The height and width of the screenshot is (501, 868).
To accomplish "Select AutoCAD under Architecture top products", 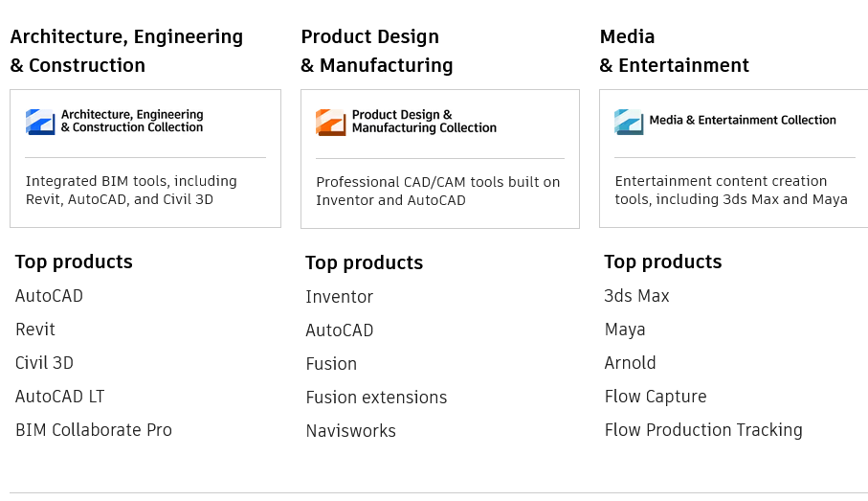I will coord(49,296).
